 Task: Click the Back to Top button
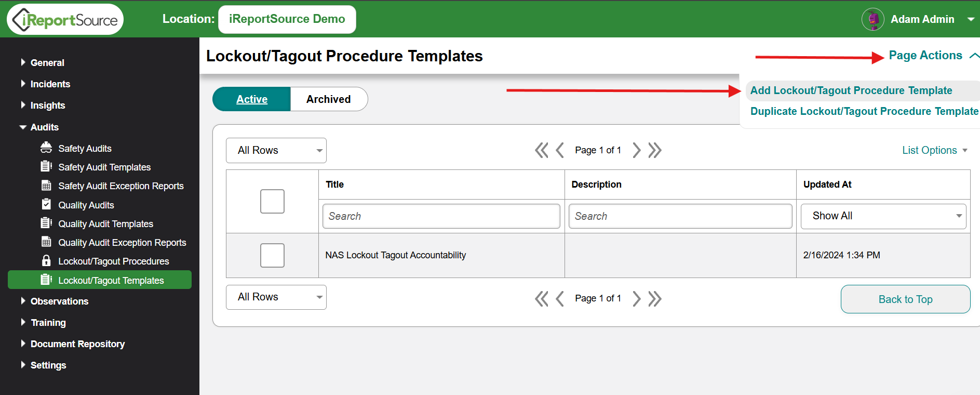(x=905, y=299)
